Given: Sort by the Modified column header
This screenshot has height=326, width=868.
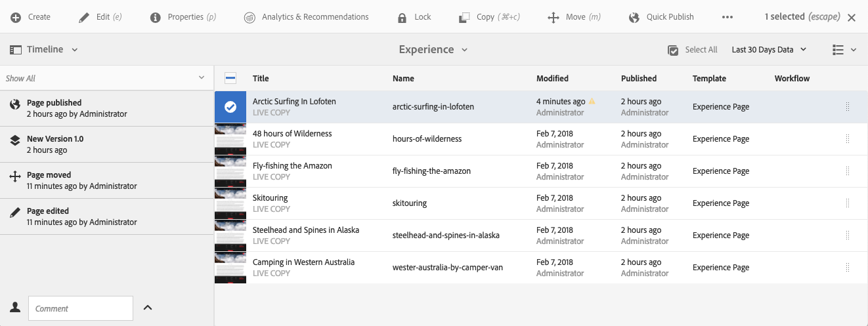Looking at the screenshot, I should (552, 79).
